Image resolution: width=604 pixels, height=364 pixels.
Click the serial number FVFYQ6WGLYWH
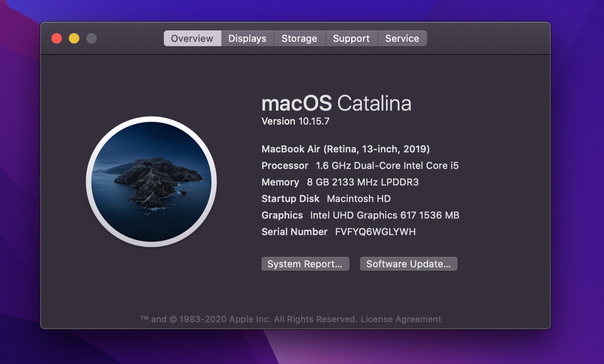375,232
